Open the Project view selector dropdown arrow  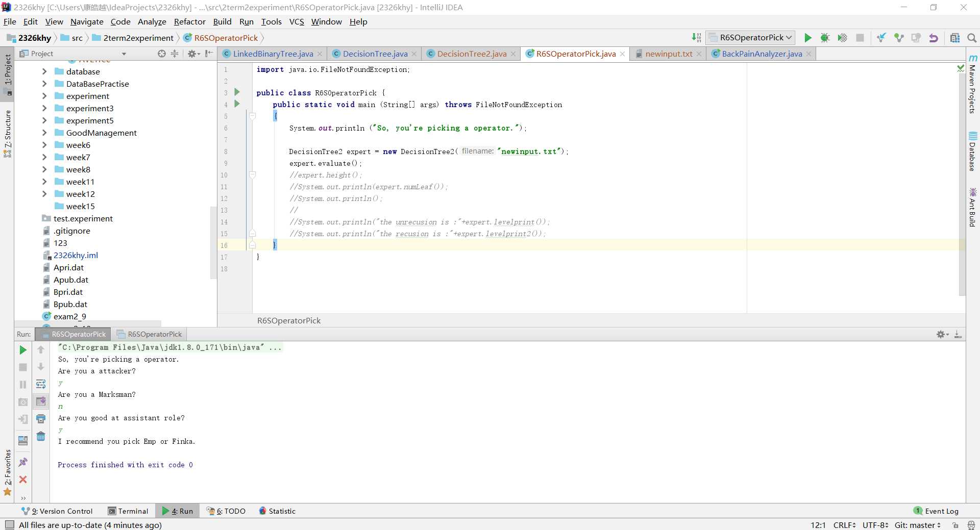tap(124, 54)
